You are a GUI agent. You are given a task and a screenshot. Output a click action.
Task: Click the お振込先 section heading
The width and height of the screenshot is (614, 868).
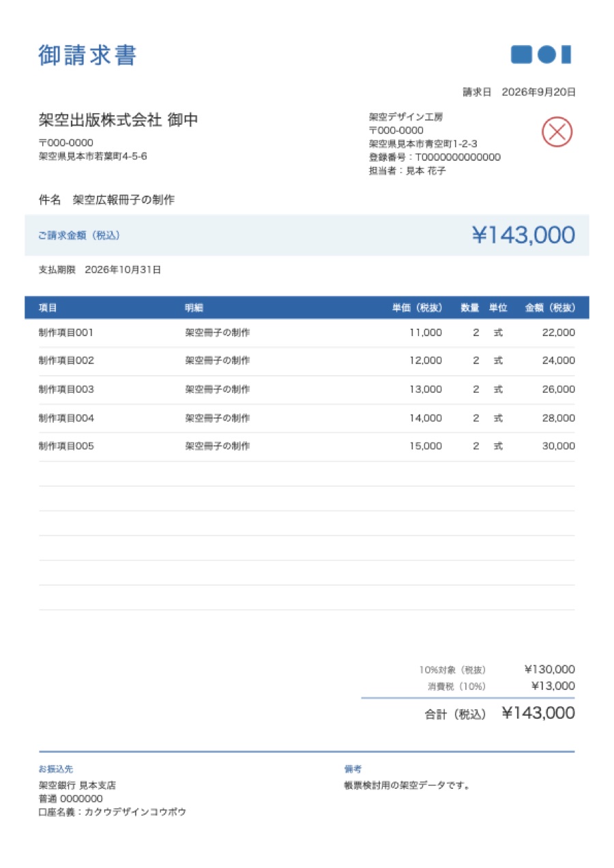point(56,769)
